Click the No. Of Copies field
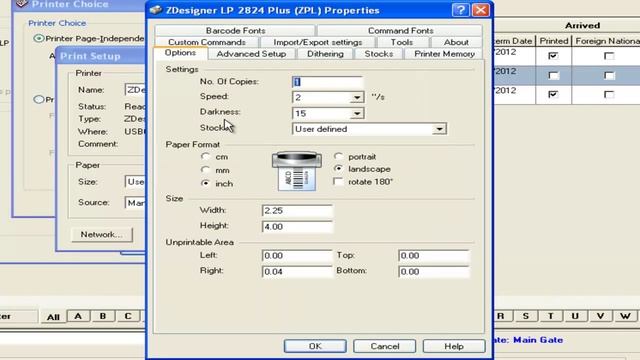Viewport: 640px width, 360px height. 327,82
